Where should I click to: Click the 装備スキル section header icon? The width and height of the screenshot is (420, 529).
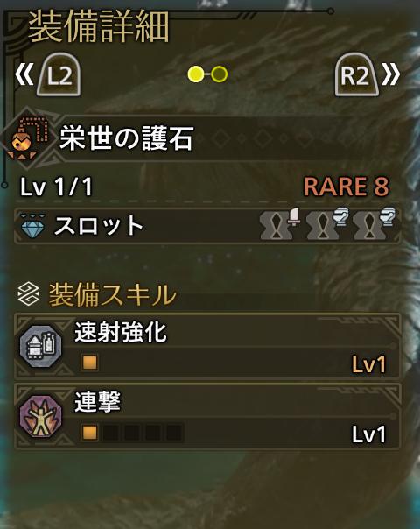coord(28,295)
